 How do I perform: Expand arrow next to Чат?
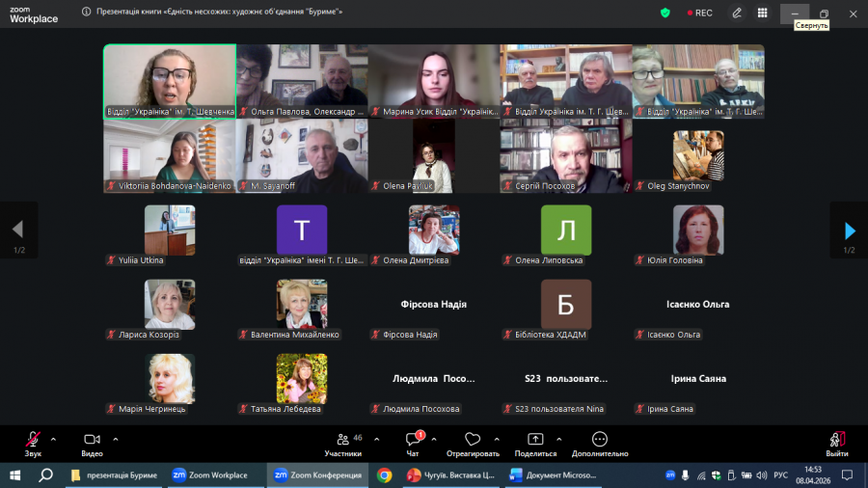tap(434, 440)
